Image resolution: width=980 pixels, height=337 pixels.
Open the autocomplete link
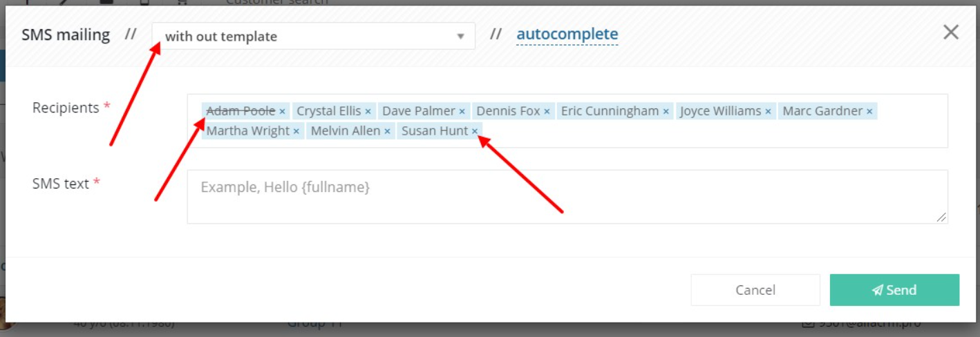coord(567,35)
